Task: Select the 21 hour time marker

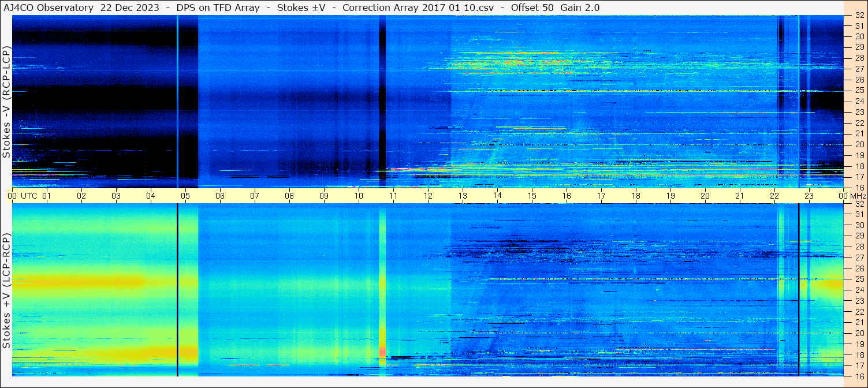Action: (x=740, y=196)
